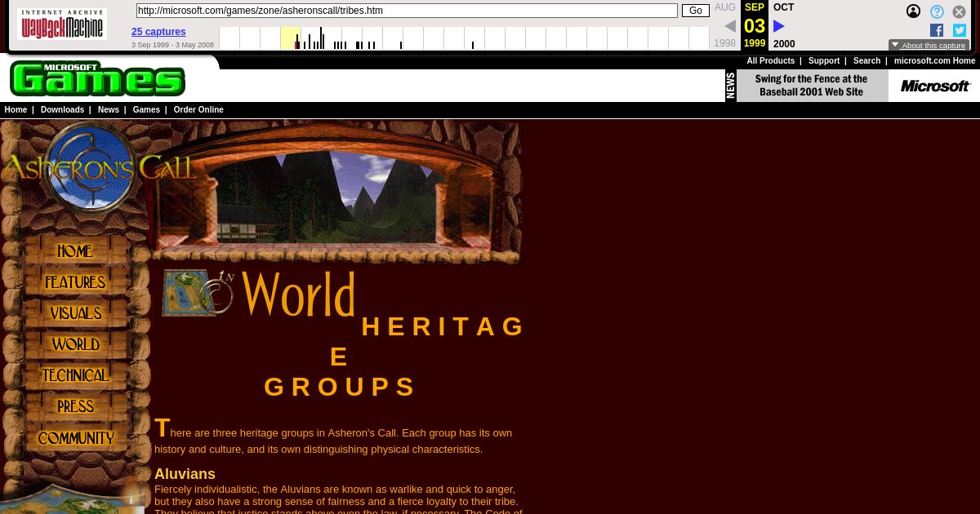980x514 pixels.
Task: Open All Products in top bar
Action: 770,61
